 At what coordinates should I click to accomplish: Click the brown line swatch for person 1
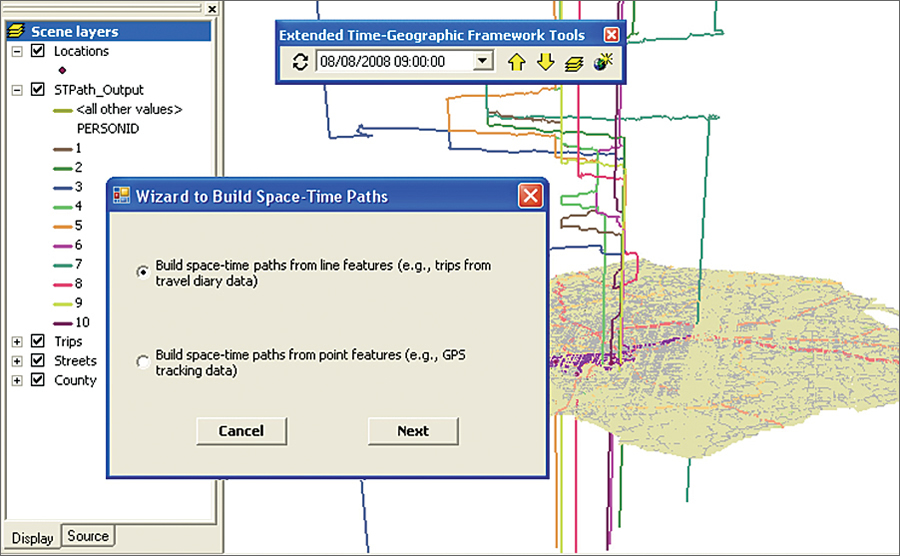63,149
